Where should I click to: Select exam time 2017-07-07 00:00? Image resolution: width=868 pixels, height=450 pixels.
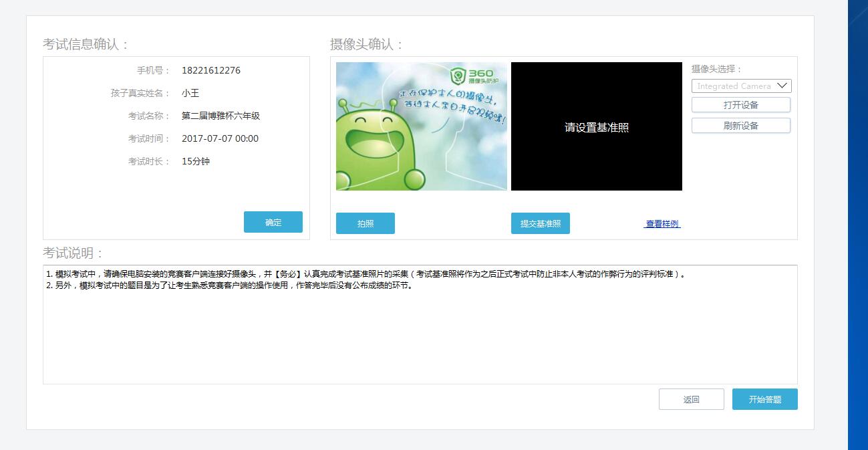pyautogui.click(x=220, y=138)
